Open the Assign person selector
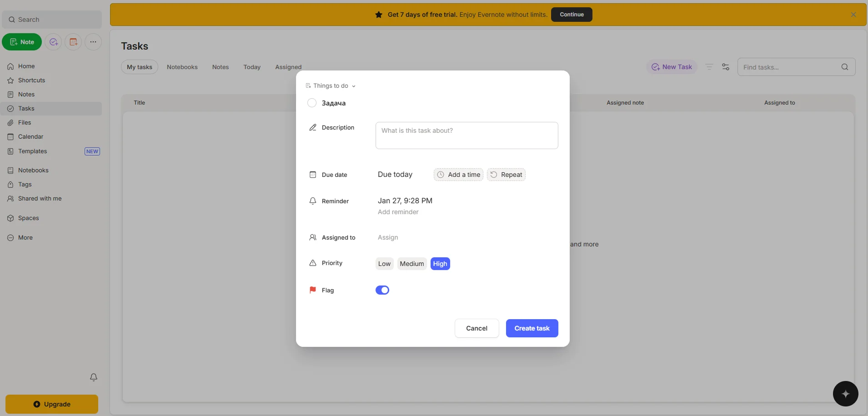The image size is (868, 416). pyautogui.click(x=388, y=237)
